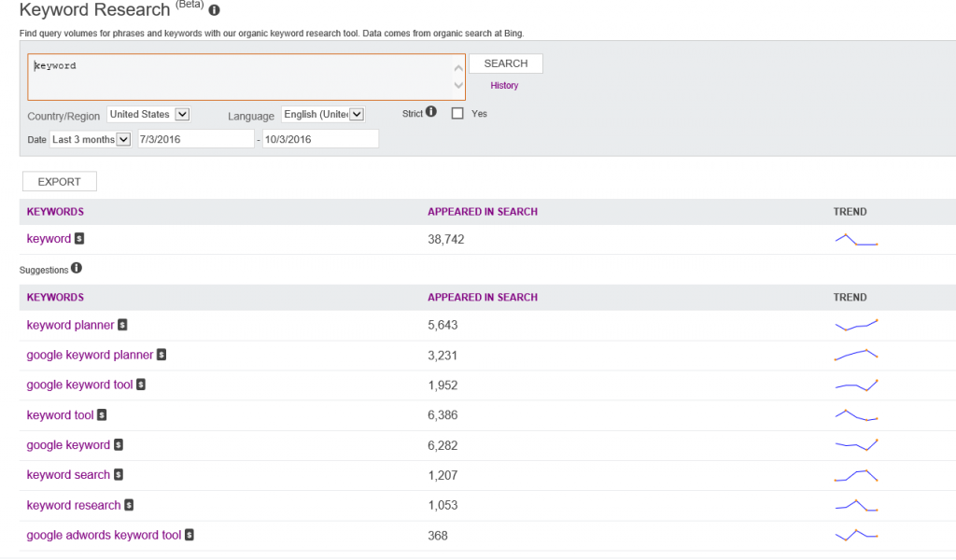Image resolution: width=956 pixels, height=560 pixels.
Task: Click the SEARCH button
Action: click(505, 63)
